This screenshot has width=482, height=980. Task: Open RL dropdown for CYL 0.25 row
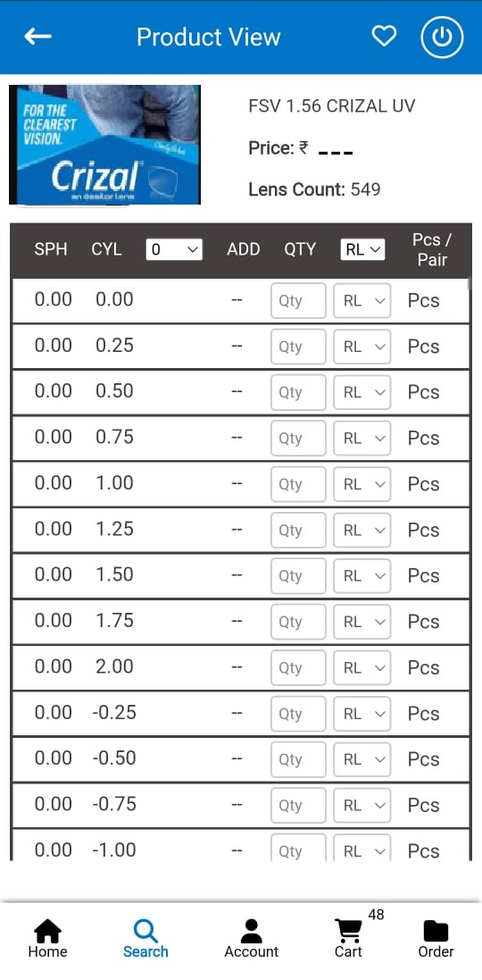click(x=362, y=347)
